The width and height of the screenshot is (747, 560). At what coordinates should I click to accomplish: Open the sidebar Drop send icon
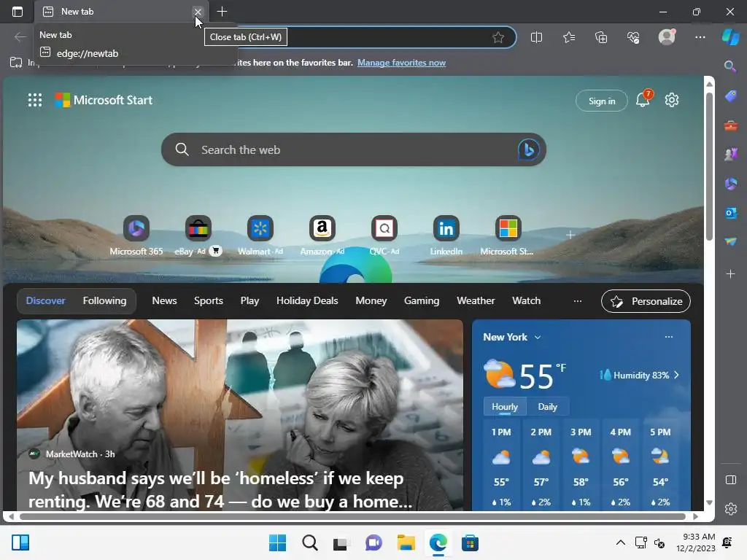point(730,242)
